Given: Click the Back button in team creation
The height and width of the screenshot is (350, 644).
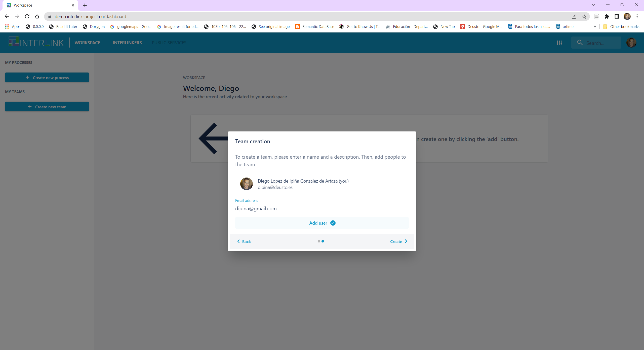Looking at the screenshot, I should (x=243, y=241).
